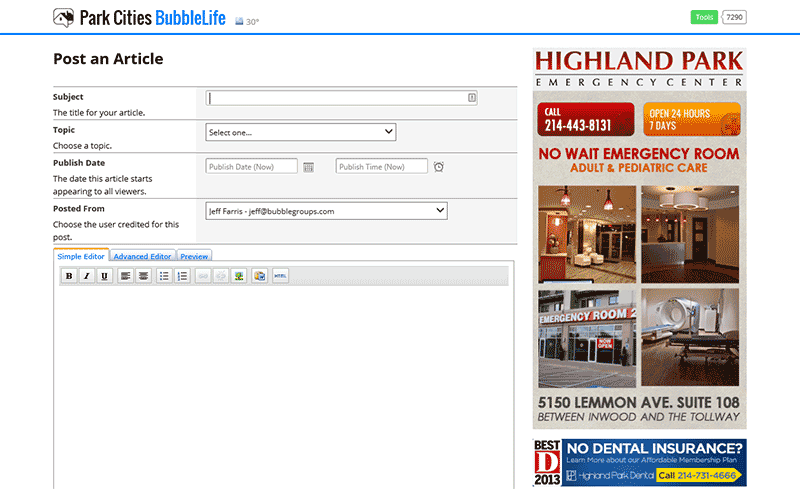Click into the Subject text field
Viewport: 800px width, 489px height.
click(341, 97)
